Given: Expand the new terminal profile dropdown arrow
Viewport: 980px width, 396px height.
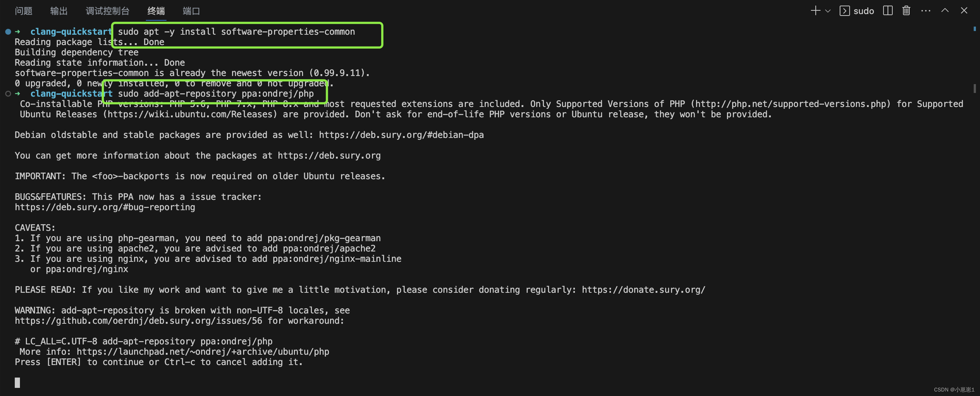Looking at the screenshot, I should (828, 11).
